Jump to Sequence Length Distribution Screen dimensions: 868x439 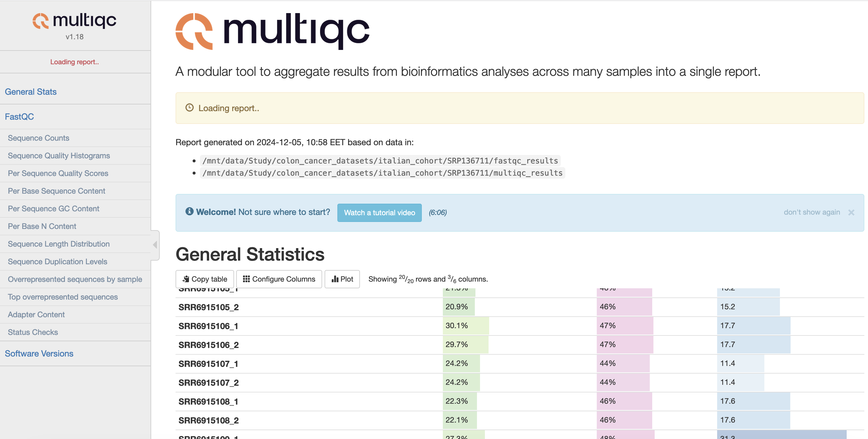(x=59, y=244)
